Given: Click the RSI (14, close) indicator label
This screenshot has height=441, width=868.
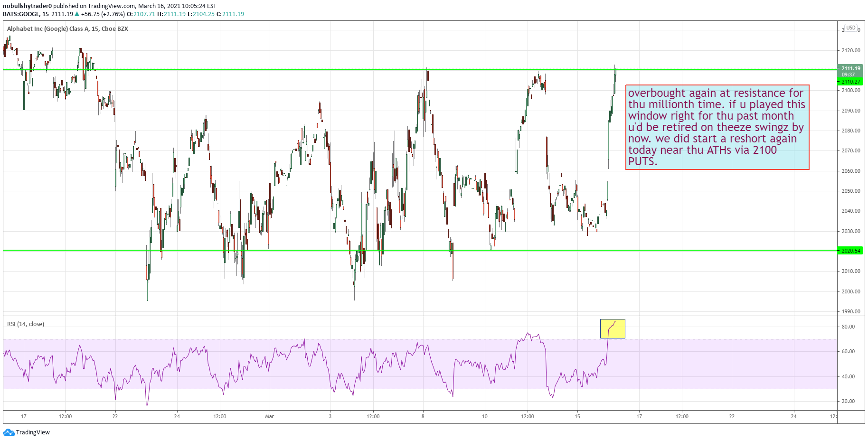Looking at the screenshot, I should click(x=26, y=324).
